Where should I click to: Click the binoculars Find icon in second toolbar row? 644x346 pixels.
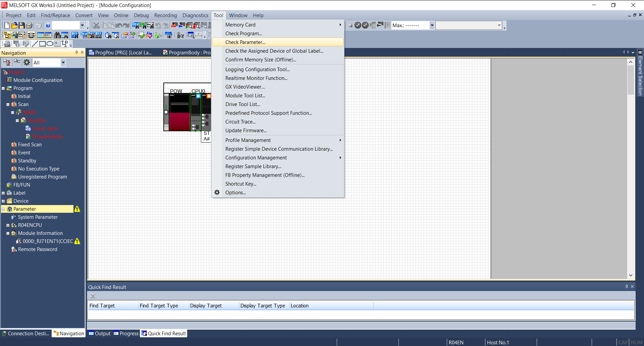pyautogui.click(x=57, y=35)
